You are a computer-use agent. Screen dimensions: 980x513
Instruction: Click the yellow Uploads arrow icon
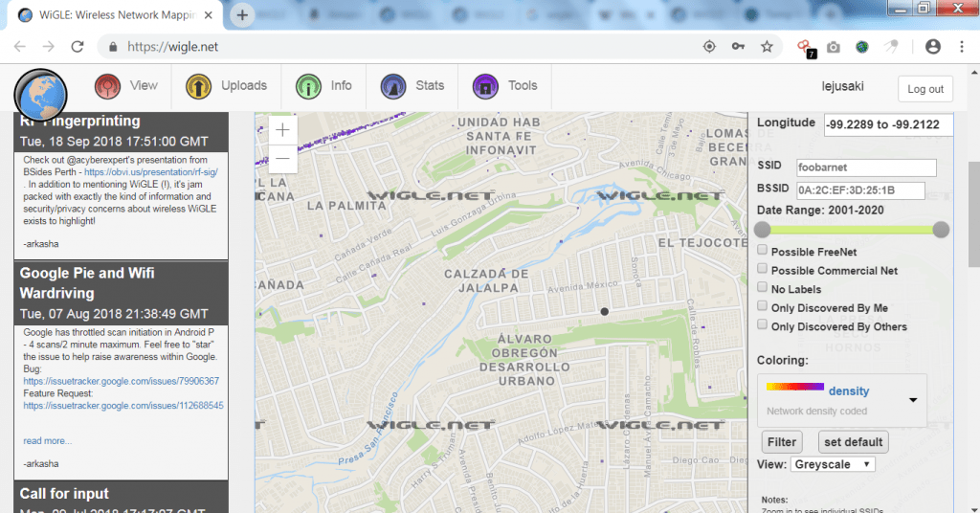point(198,86)
